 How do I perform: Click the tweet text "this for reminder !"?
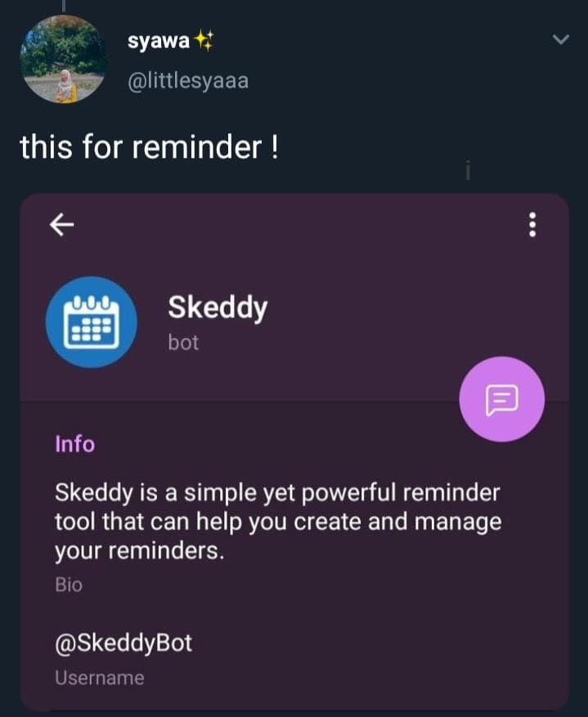tap(149, 147)
